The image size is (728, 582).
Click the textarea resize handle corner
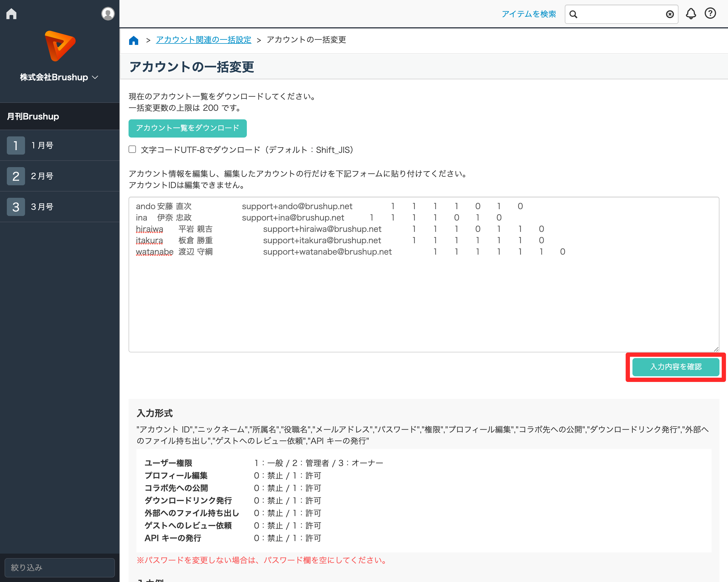716,349
